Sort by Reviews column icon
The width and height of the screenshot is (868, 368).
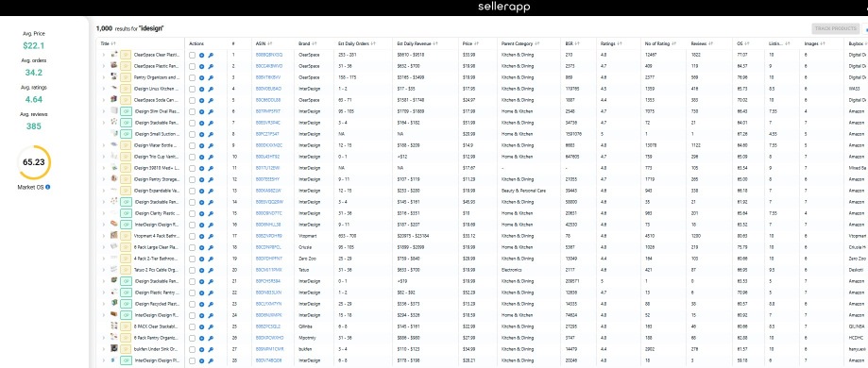point(710,43)
